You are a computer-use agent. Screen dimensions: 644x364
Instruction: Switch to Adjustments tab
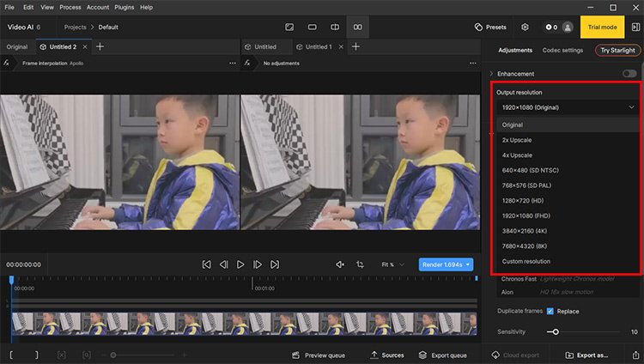[x=515, y=50]
